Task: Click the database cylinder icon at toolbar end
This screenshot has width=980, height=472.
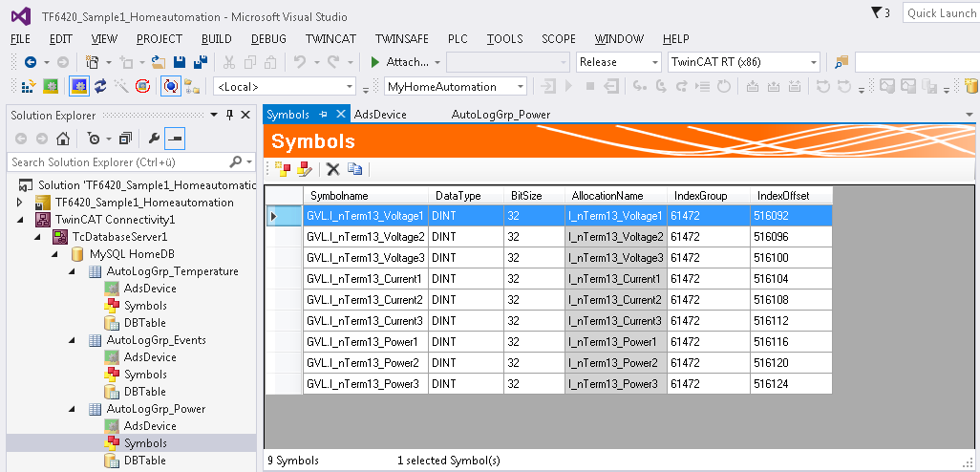Action: (970, 86)
